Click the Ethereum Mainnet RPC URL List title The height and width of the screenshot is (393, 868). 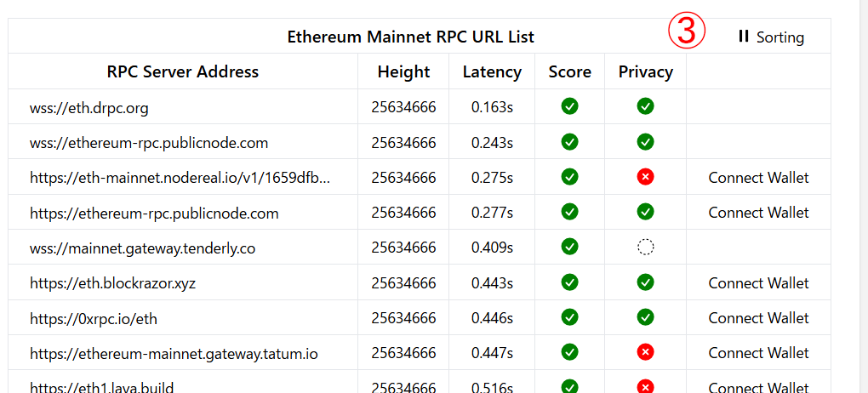(411, 37)
